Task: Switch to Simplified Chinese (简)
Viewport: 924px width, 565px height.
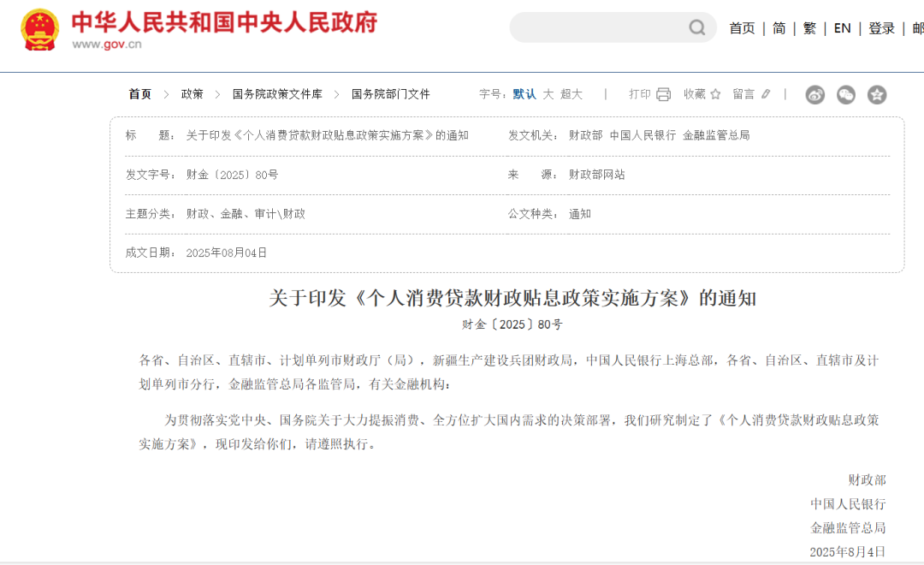Action: tap(779, 28)
